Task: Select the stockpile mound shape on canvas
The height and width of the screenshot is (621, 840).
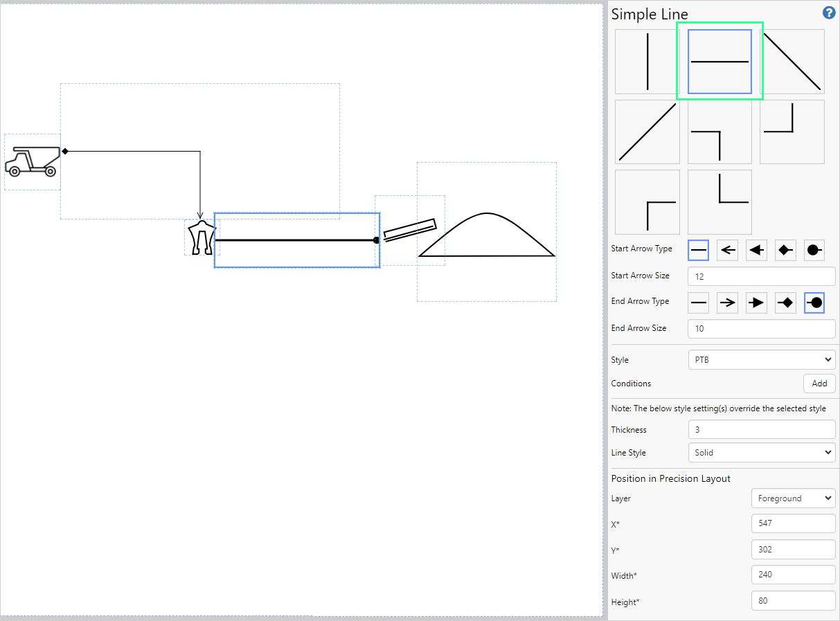Action: 487,237
